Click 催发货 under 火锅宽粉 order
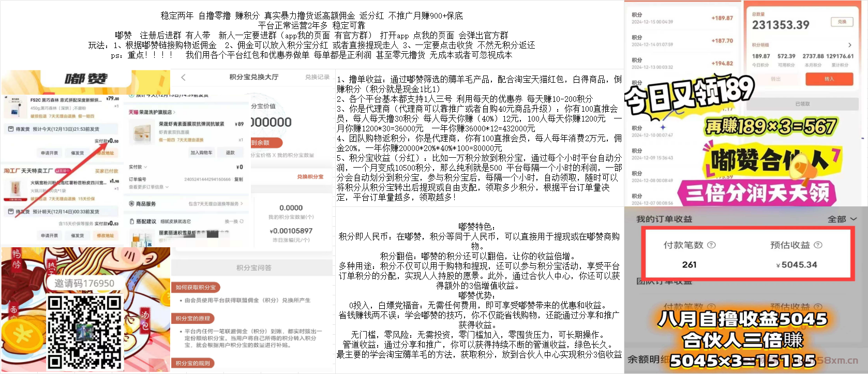Screen dimensions: 868x374 click(78, 235)
